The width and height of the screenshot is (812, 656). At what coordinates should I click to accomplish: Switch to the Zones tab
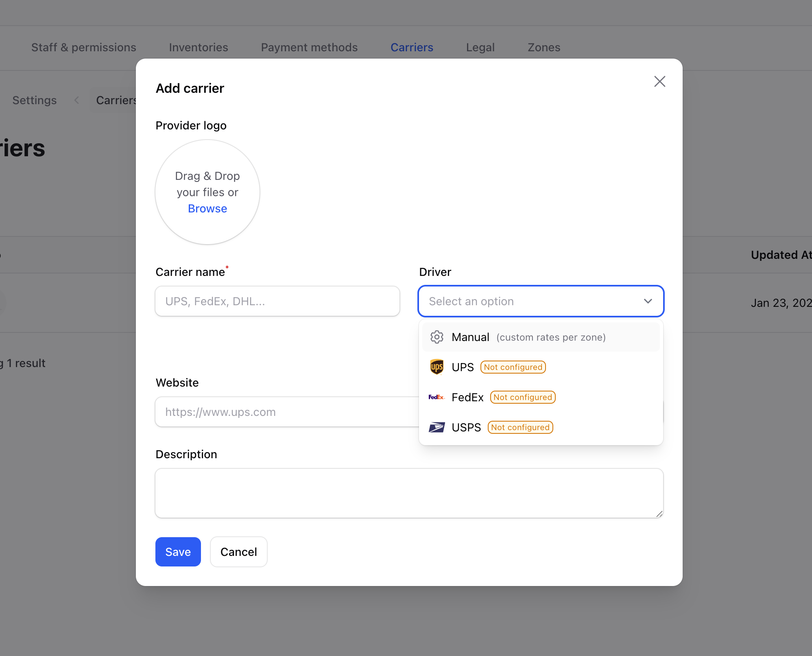click(544, 47)
